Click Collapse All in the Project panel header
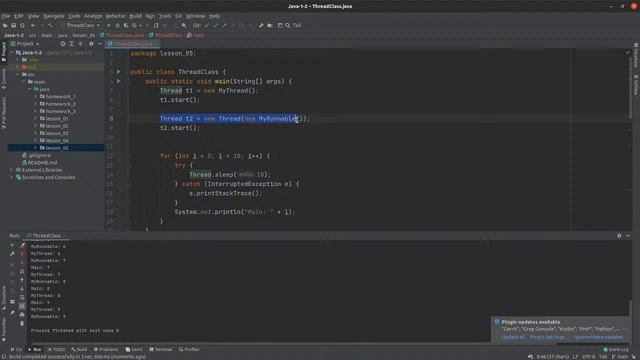 (x=80, y=44)
